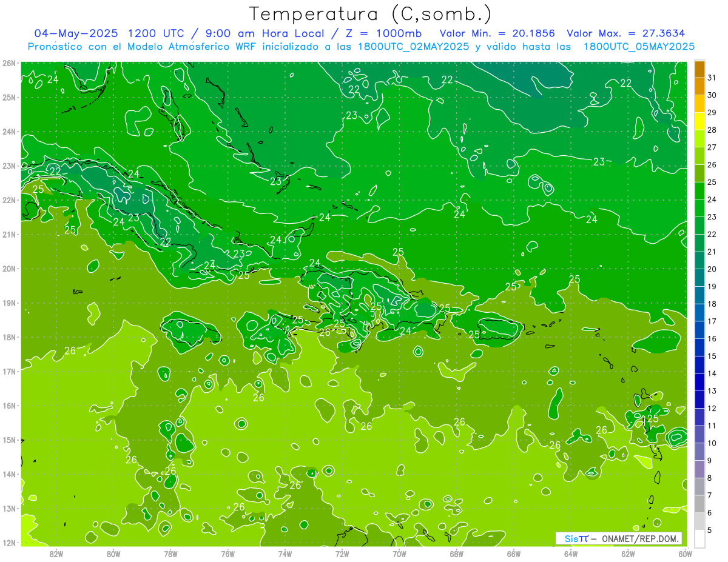Click the '23N' latitude axis label
728x562 pixels.
(9, 166)
